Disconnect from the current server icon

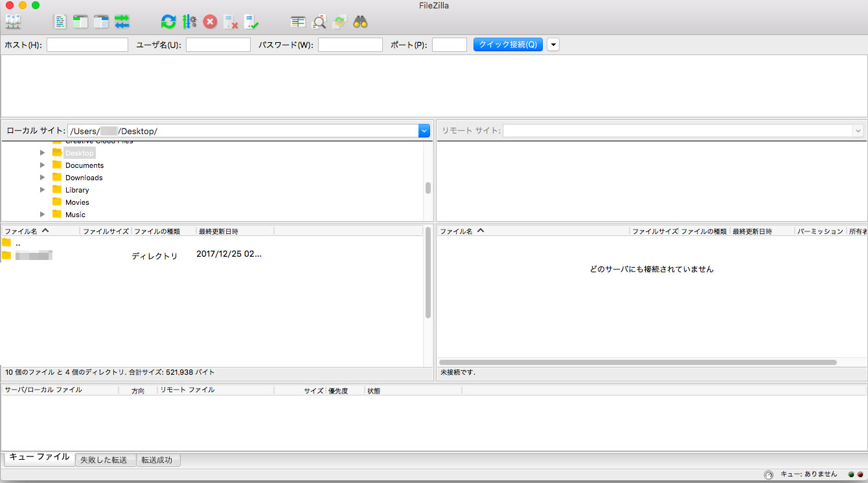(231, 21)
